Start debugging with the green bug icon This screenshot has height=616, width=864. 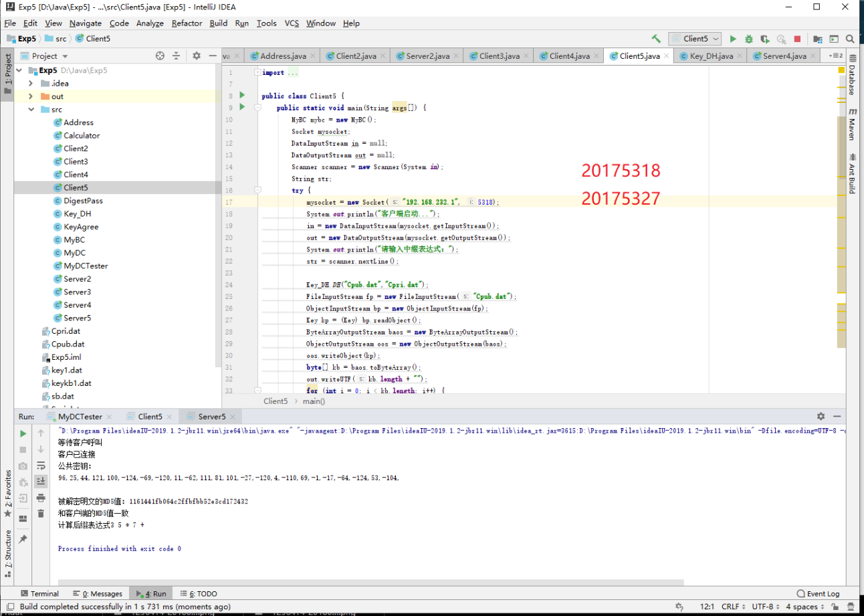point(749,39)
